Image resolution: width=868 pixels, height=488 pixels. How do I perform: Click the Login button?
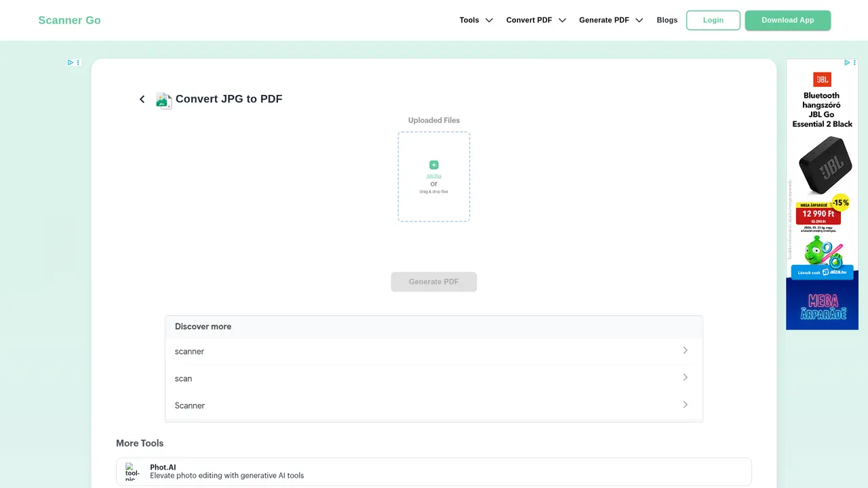click(713, 20)
